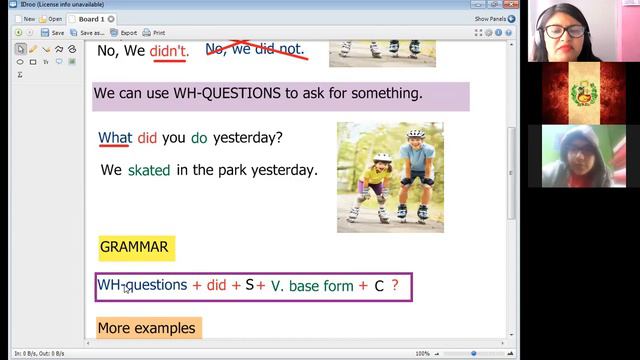This screenshot has height=360, width=640.
Task: Click the horizontal scroll left arrow
Action: [x=88, y=343]
